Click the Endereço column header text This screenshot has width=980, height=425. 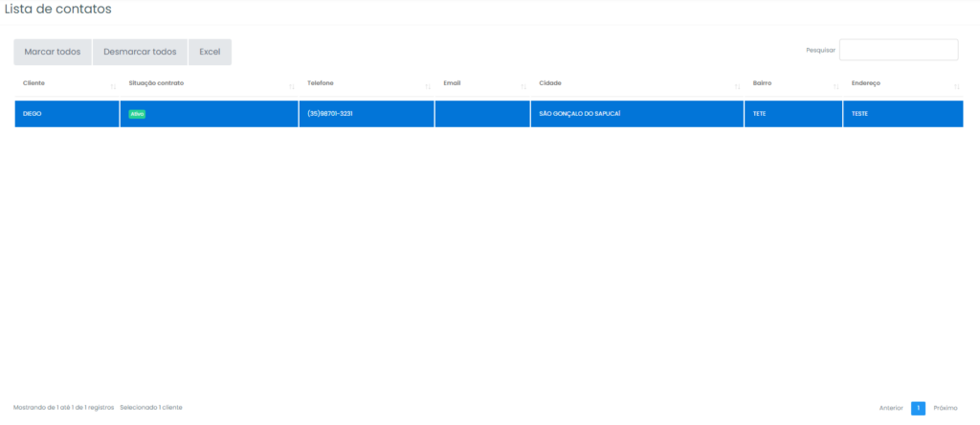[866, 83]
